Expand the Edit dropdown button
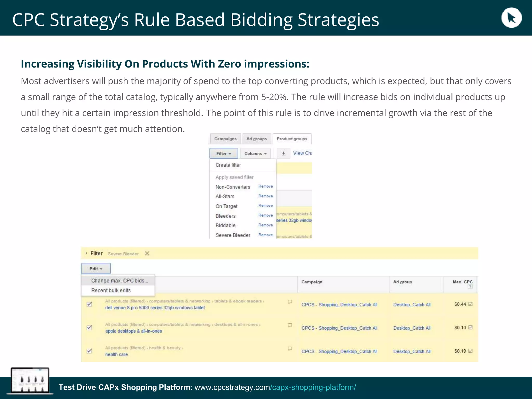The width and height of the screenshot is (532, 399). (96, 269)
